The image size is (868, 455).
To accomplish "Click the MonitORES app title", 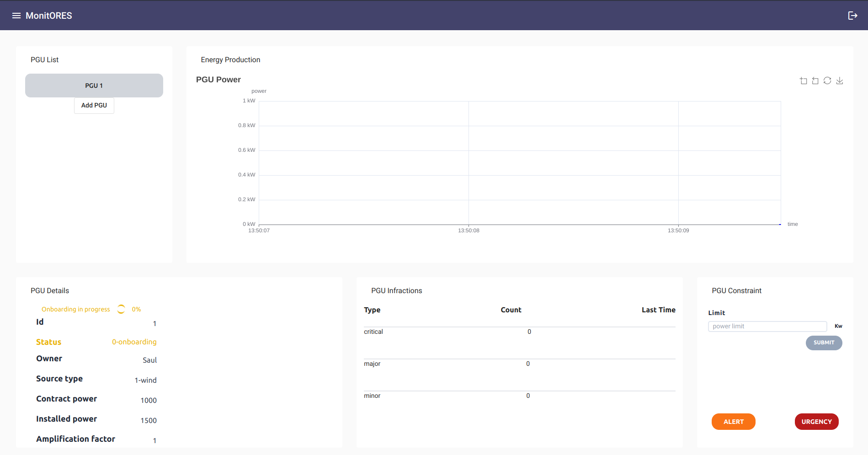I will (49, 16).
